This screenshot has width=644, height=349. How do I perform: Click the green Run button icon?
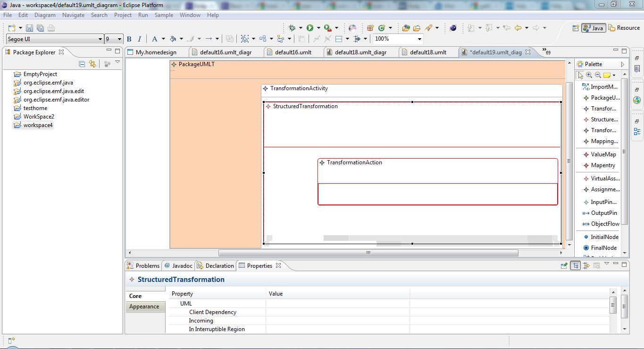[310, 28]
